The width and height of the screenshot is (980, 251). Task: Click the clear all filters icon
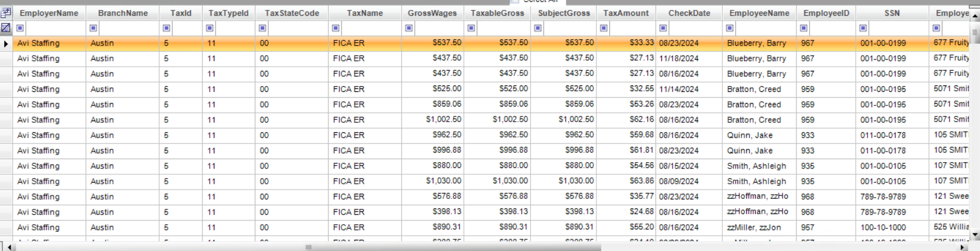6,27
